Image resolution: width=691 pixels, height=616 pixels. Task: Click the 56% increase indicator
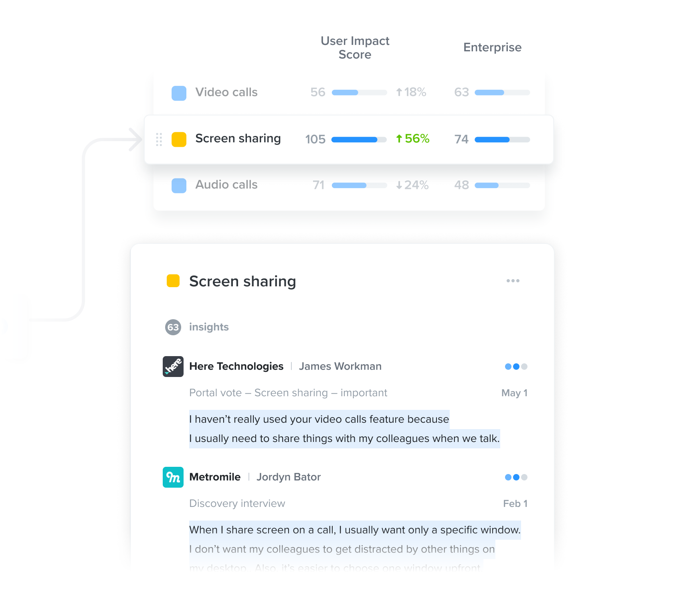[x=413, y=139]
